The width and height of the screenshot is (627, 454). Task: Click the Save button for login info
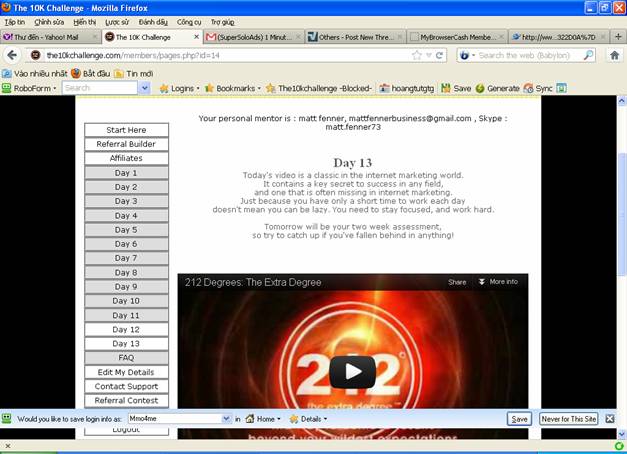click(519, 419)
